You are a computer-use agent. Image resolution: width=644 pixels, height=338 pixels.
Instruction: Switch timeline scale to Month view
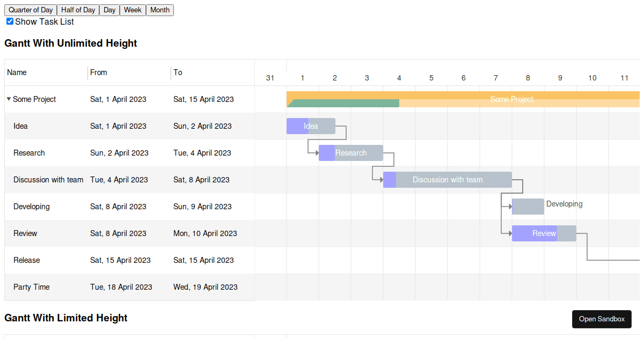pos(159,10)
